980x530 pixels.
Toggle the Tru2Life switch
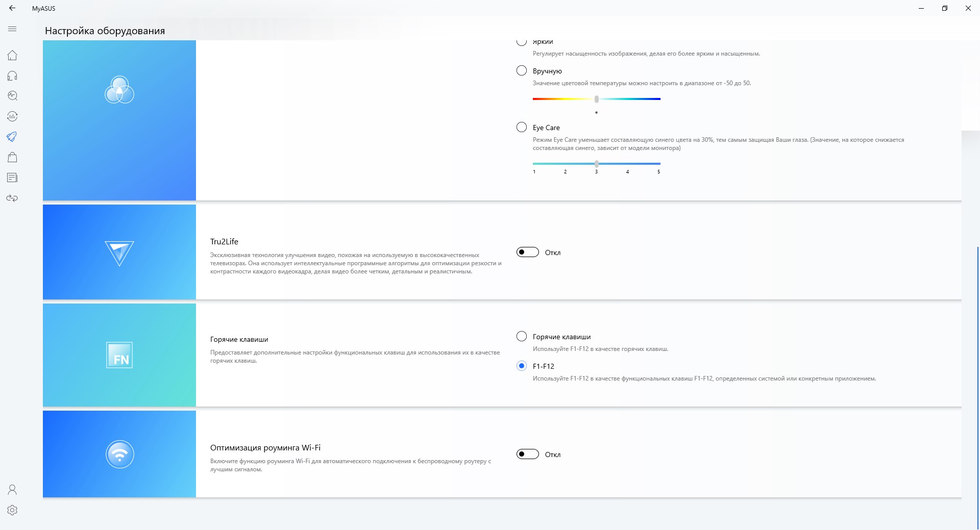pos(527,252)
